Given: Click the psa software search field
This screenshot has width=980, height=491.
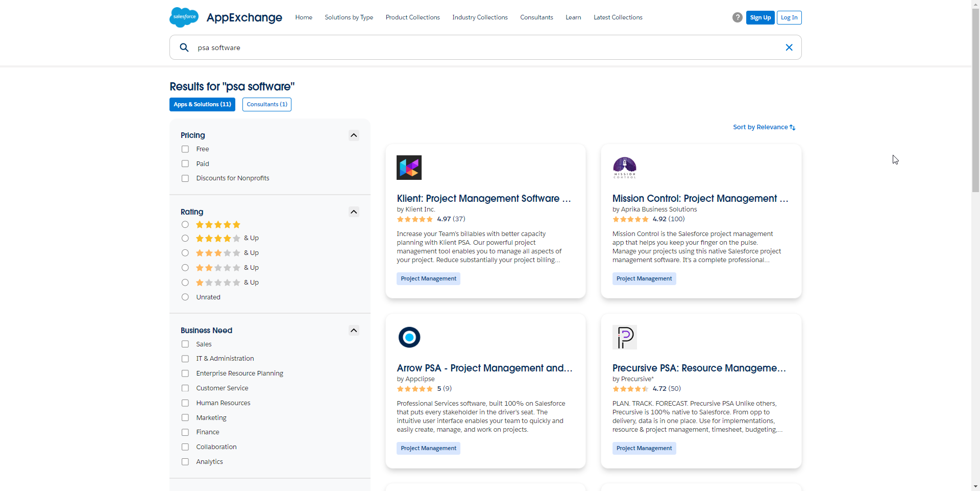Looking at the screenshot, I should (485, 48).
